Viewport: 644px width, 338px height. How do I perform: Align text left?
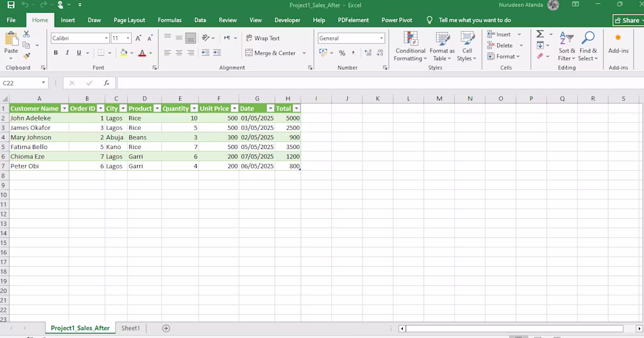click(167, 53)
